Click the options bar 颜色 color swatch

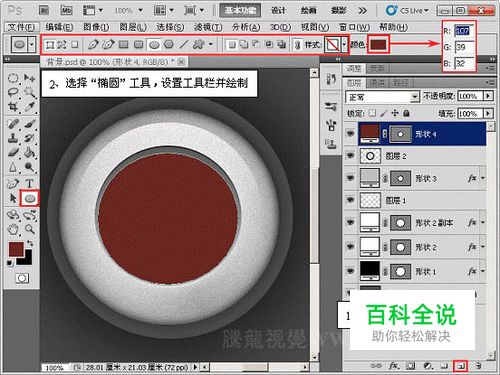[x=379, y=44]
